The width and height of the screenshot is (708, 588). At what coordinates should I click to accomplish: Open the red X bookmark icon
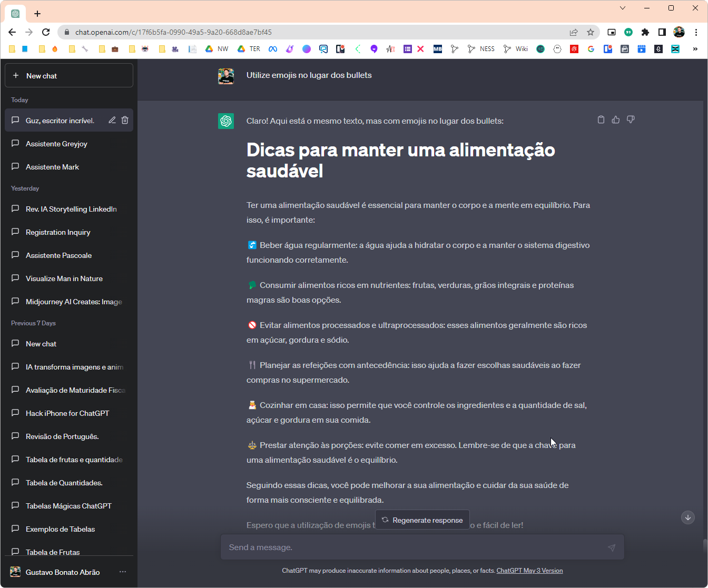click(x=420, y=49)
